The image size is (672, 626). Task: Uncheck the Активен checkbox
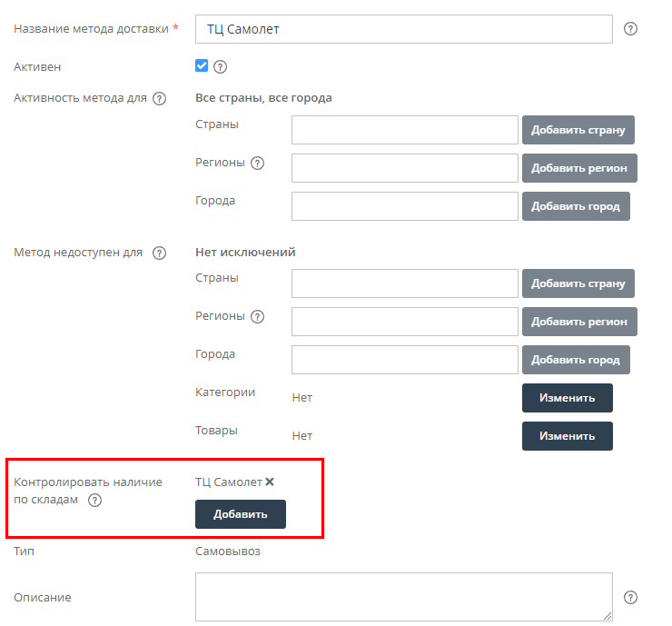202,65
